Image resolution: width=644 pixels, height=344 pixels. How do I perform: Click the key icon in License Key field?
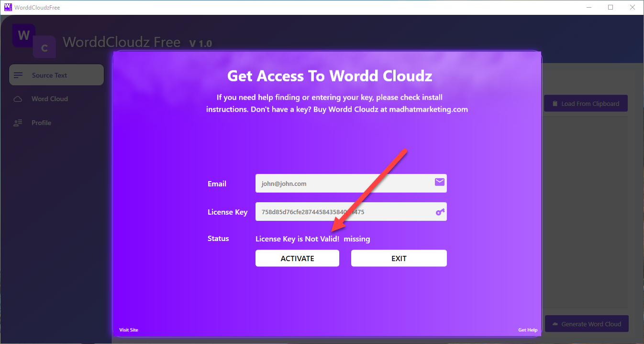[x=440, y=212]
